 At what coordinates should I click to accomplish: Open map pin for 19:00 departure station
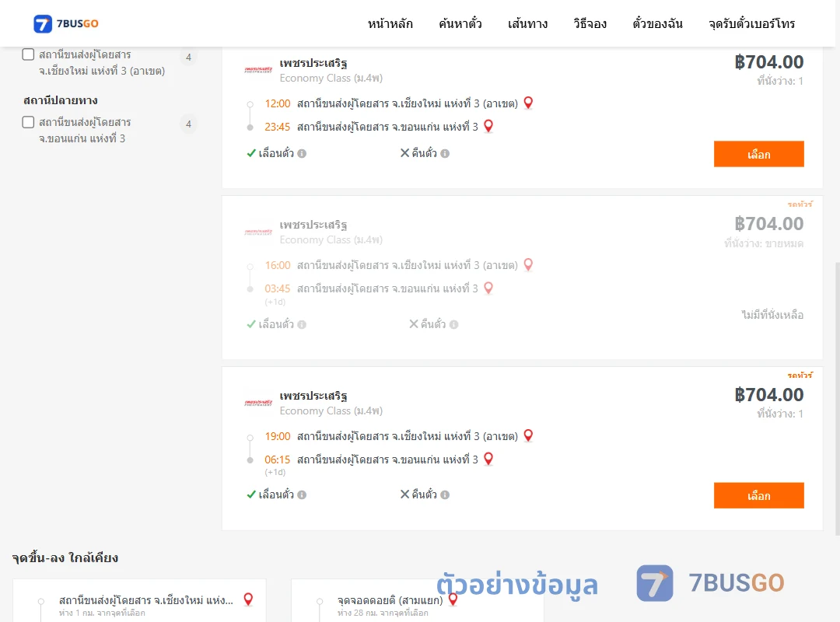coord(528,435)
